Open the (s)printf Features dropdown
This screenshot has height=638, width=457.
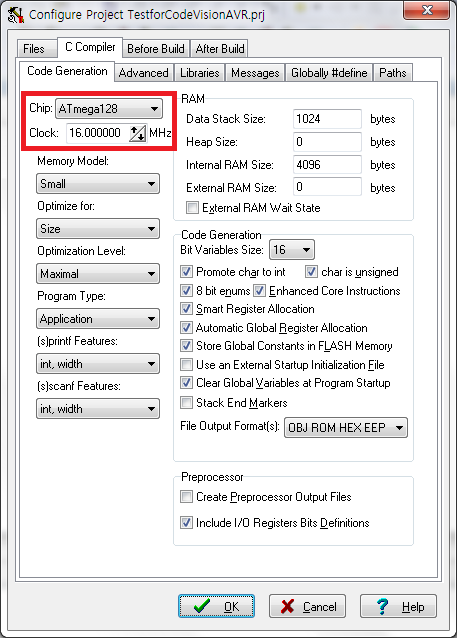(x=98, y=364)
